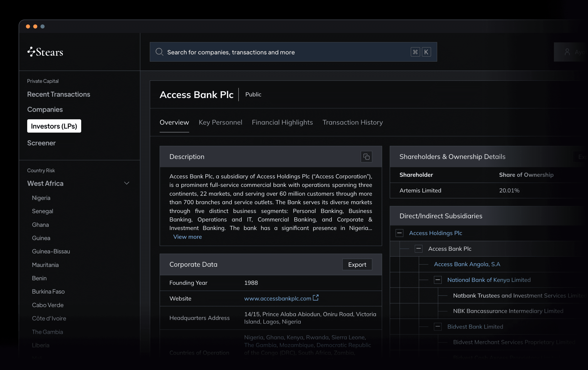Click Bidvest Merchant Services Proprietary Limited row

click(x=514, y=342)
